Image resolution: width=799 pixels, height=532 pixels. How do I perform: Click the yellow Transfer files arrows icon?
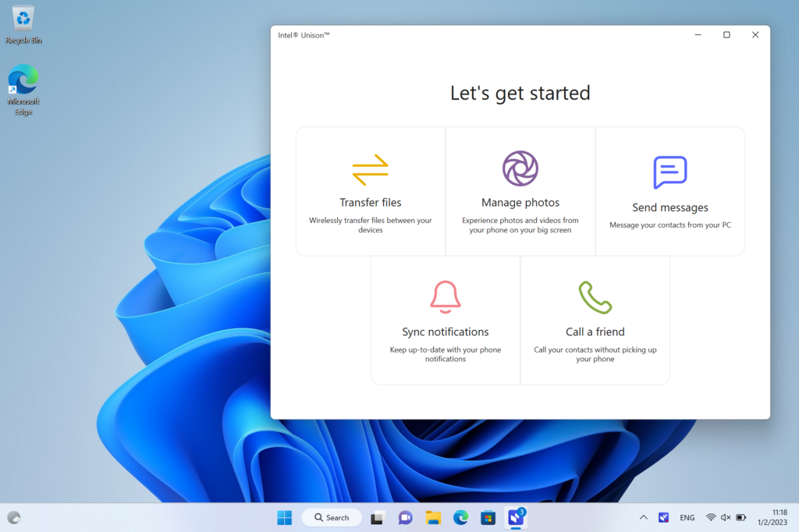[371, 170]
